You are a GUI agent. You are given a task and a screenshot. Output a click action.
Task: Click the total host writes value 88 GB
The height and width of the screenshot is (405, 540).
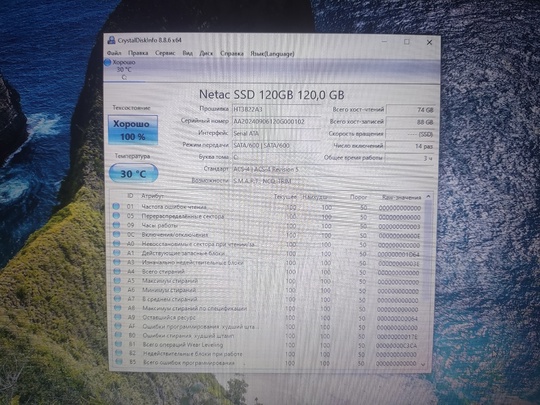pyautogui.click(x=410, y=122)
